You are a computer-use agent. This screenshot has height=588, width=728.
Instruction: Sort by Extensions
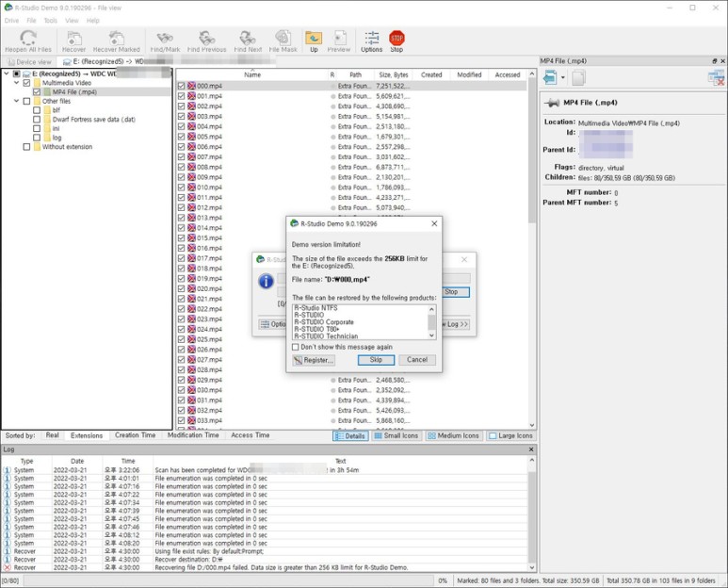coord(87,435)
